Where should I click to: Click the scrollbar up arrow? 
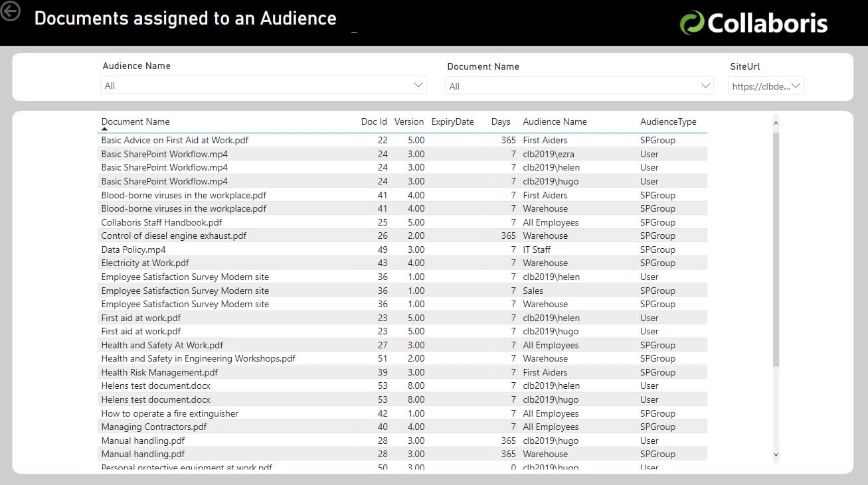[x=775, y=122]
